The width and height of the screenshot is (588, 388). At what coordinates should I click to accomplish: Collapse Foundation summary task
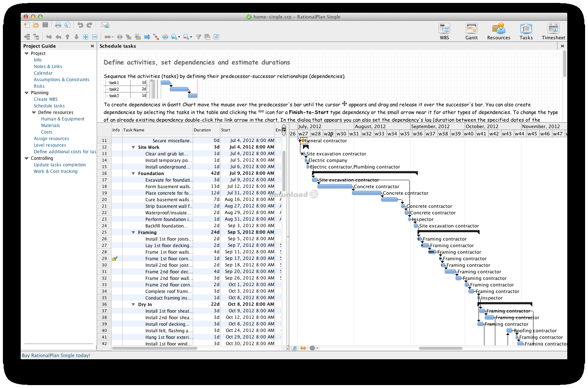133,174
